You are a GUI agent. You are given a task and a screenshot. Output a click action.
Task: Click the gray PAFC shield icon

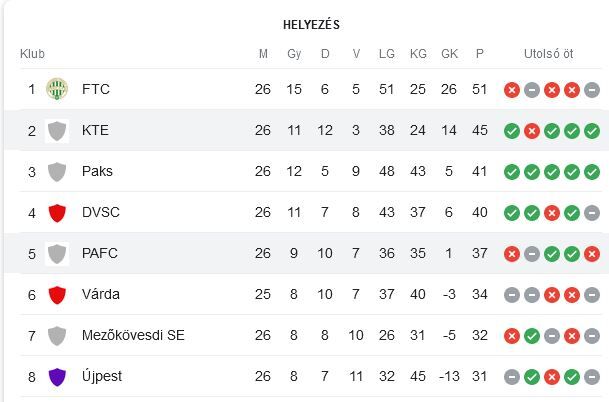click(x=57, y=254)
